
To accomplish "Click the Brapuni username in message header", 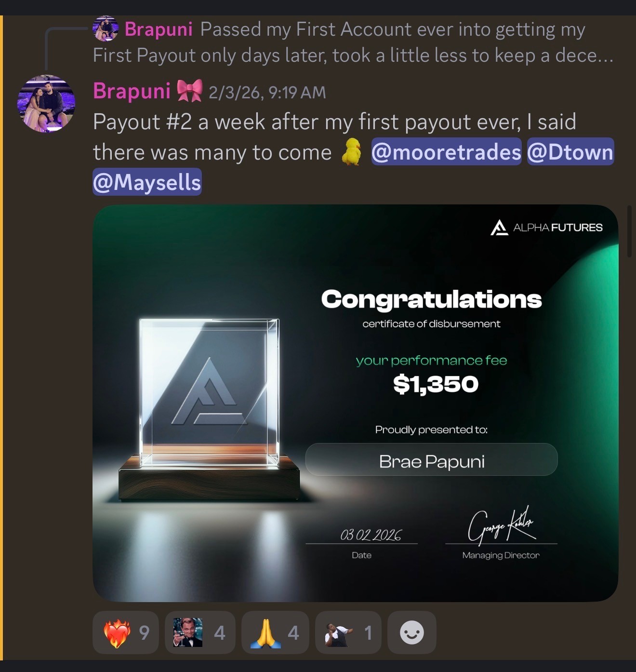I will coord(132,91).
